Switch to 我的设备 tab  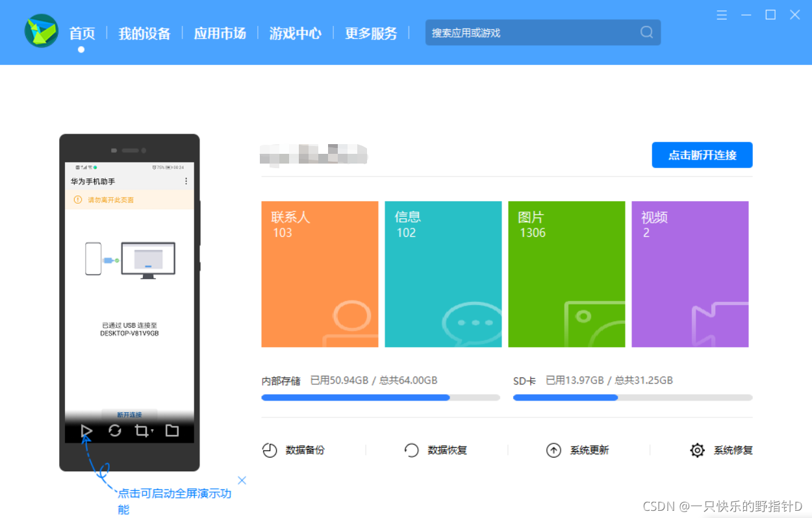pyautogui.click(x=144, y=33)
